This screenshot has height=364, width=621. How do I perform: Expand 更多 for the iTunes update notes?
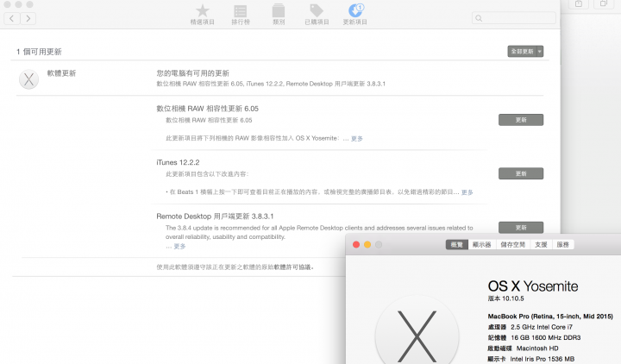(x=467, y=192)
